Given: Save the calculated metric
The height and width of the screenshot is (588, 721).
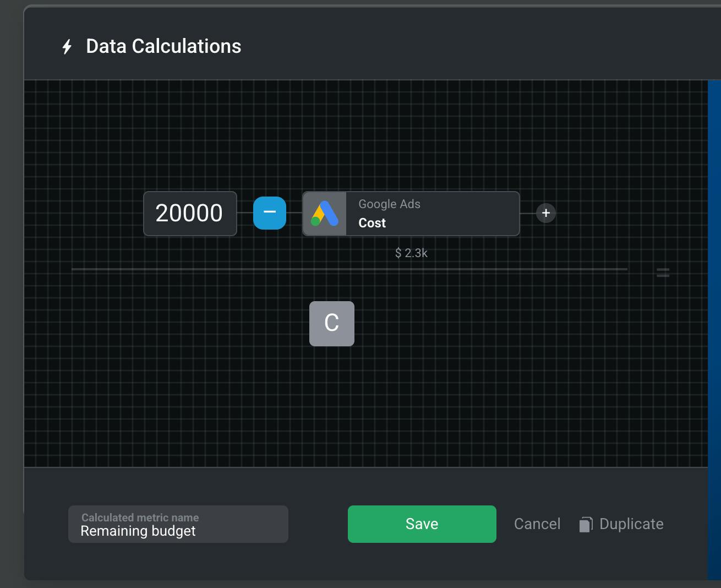Looking at the screenshot, I should [422, 524].
